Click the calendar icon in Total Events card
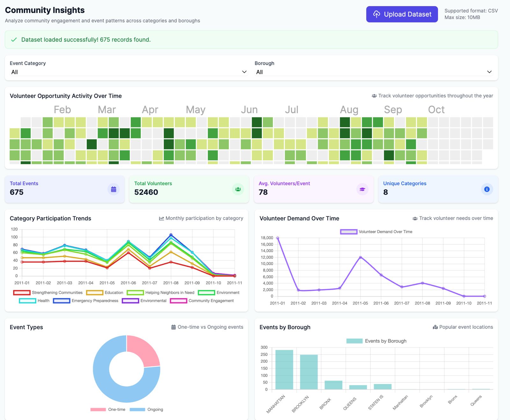The height and width of the screenshot is (420, 510). [113, 189]
